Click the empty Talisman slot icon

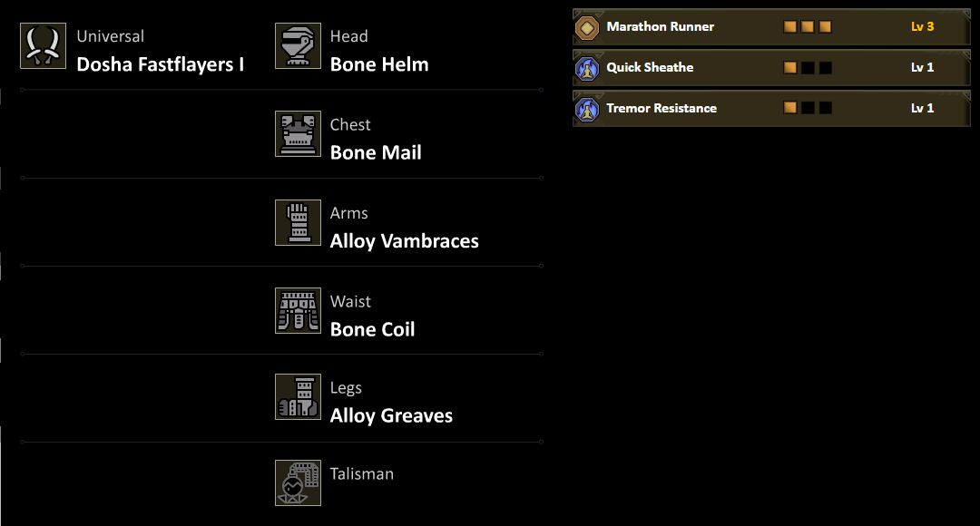298,482
